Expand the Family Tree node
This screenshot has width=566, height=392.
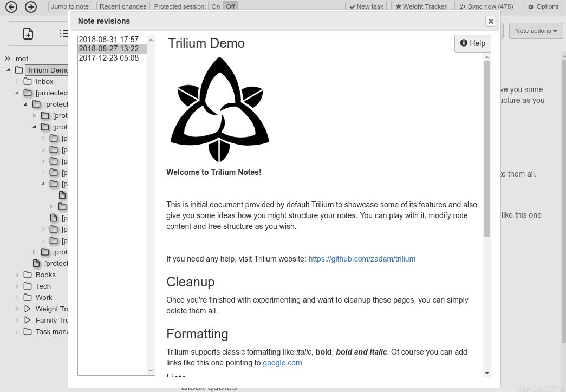[17, 320]
